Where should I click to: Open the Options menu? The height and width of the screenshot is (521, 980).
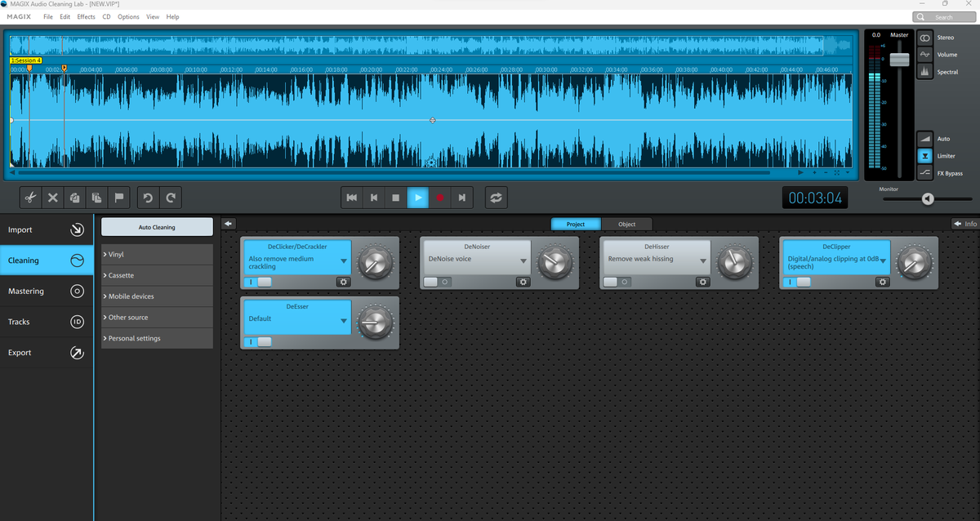tap(128, 16)
